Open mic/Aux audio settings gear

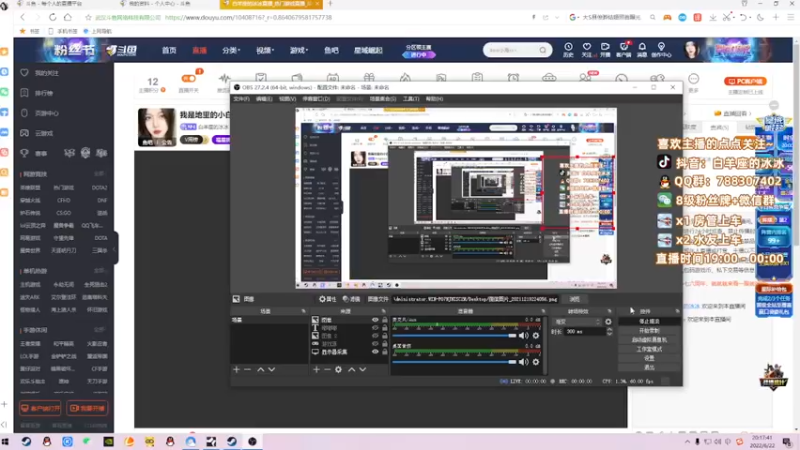536,336
